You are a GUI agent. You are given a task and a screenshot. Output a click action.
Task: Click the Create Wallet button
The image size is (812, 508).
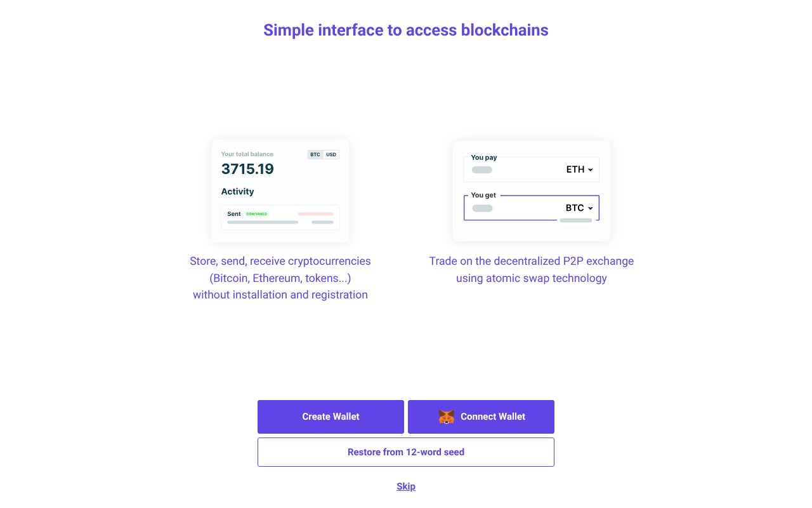331,417
